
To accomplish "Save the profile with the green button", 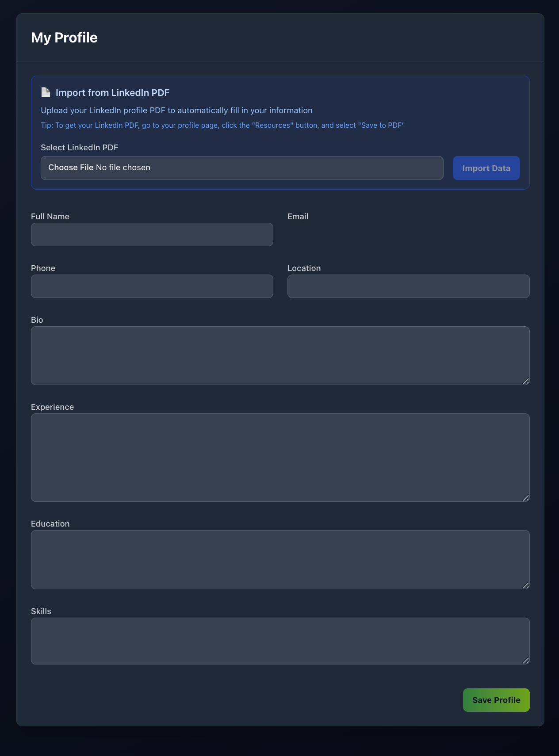I will coord(496,700).
